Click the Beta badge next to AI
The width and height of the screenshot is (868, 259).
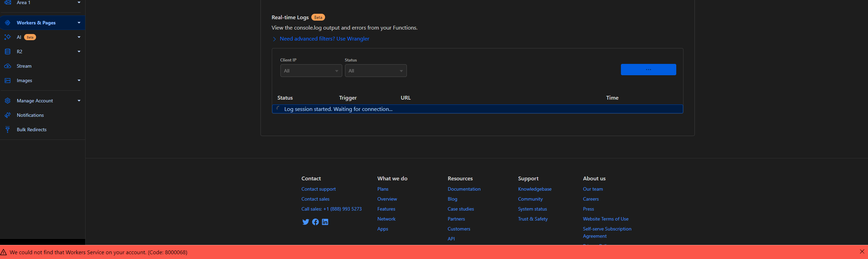30,37
